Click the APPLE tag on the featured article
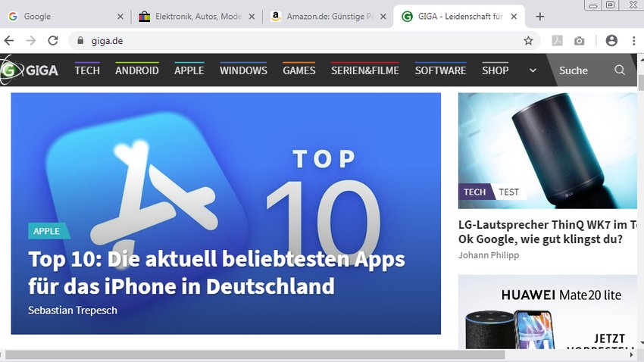The image size is (644, 362). coord(48,231)
